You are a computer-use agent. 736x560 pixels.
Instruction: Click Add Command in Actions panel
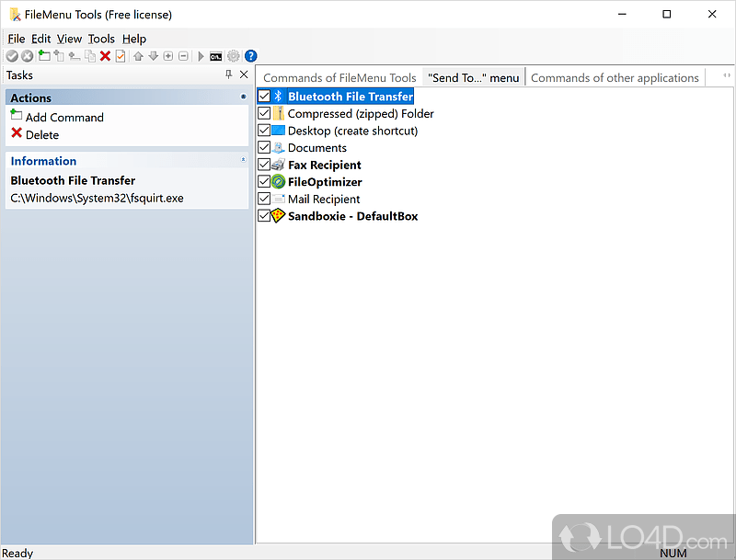point(63,117)
